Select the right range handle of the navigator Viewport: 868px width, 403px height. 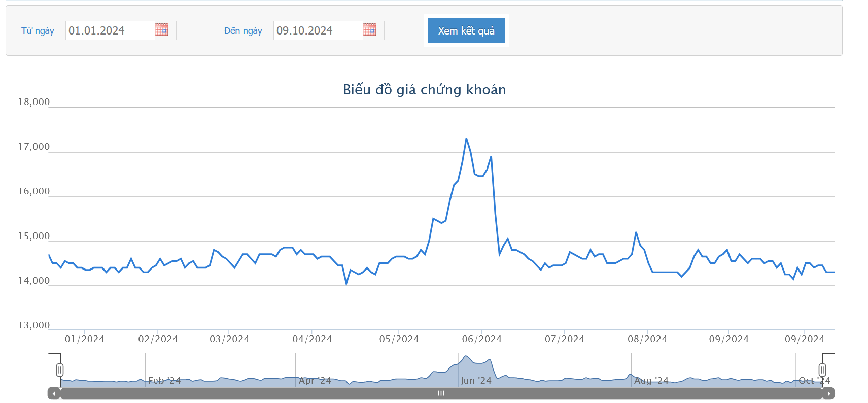pyautogui.click(x=822, y=370)
